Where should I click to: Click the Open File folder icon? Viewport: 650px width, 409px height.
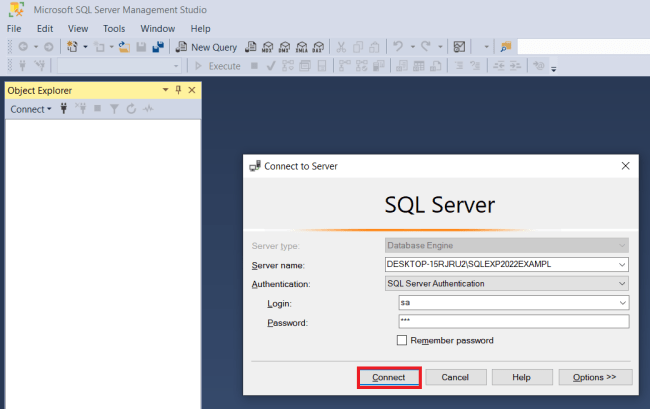[x=124, y=47]
